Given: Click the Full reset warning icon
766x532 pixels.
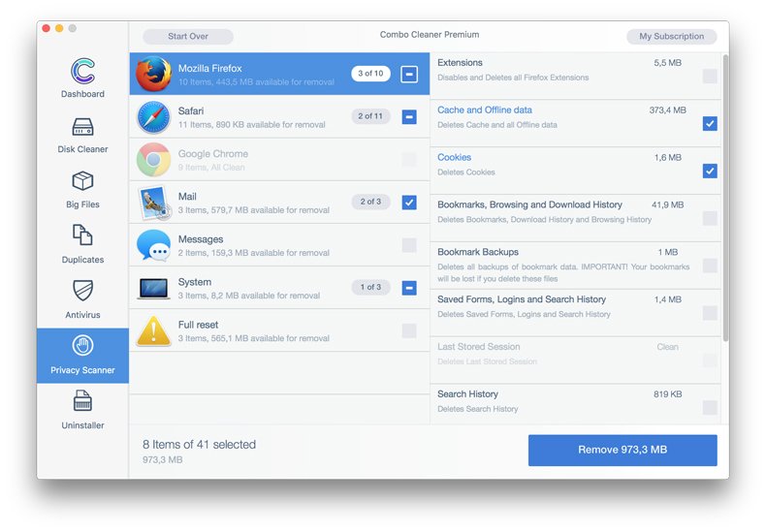Looking at the screenshot, I should coord(153,330).
